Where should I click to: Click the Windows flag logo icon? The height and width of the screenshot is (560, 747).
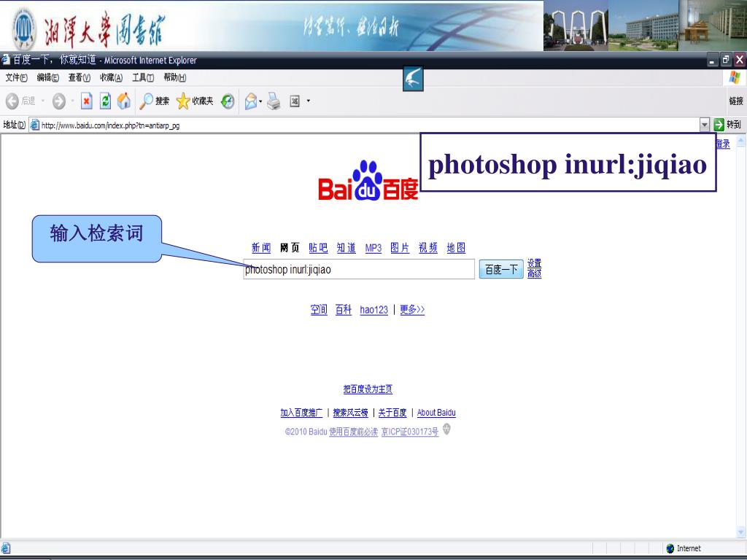pos(735,77)
